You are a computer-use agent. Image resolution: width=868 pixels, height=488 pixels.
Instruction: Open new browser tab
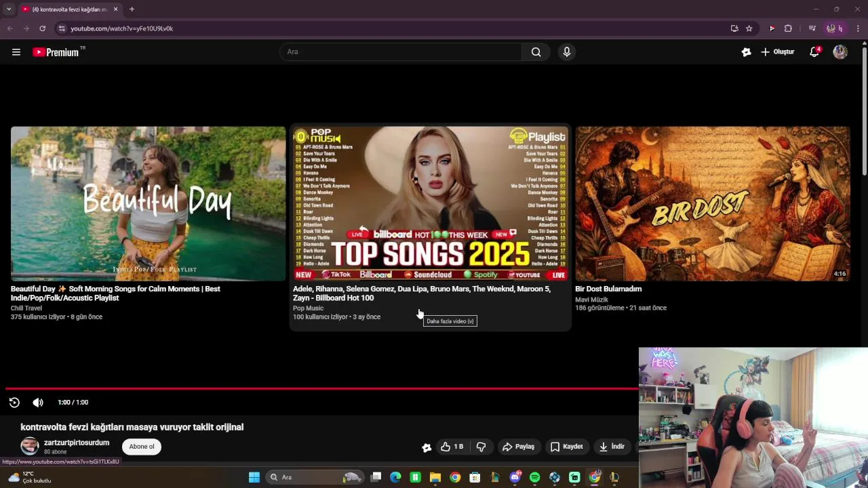coord(132,9)
